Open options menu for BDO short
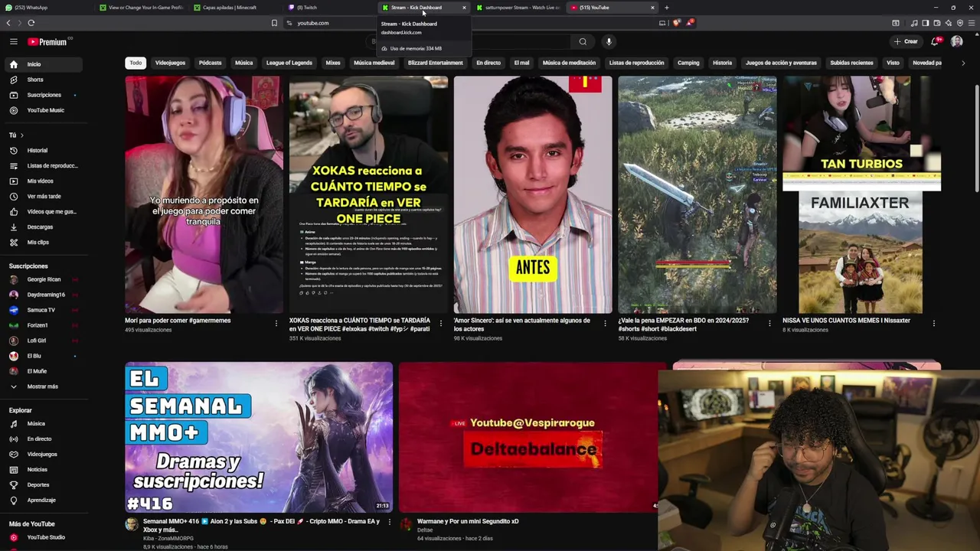 click(x=769, y=324)
